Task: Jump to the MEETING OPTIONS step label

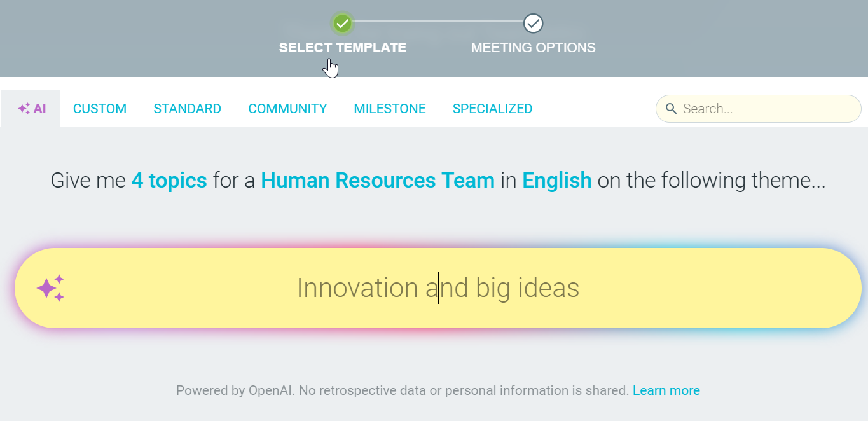Action: pos(533,48)
